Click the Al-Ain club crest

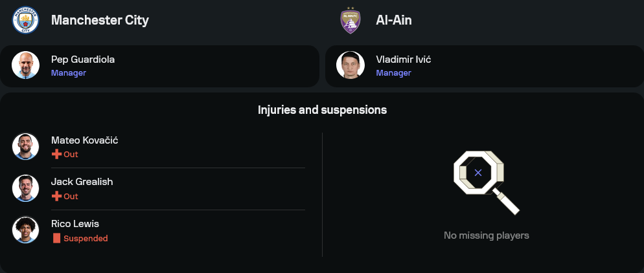351,20
